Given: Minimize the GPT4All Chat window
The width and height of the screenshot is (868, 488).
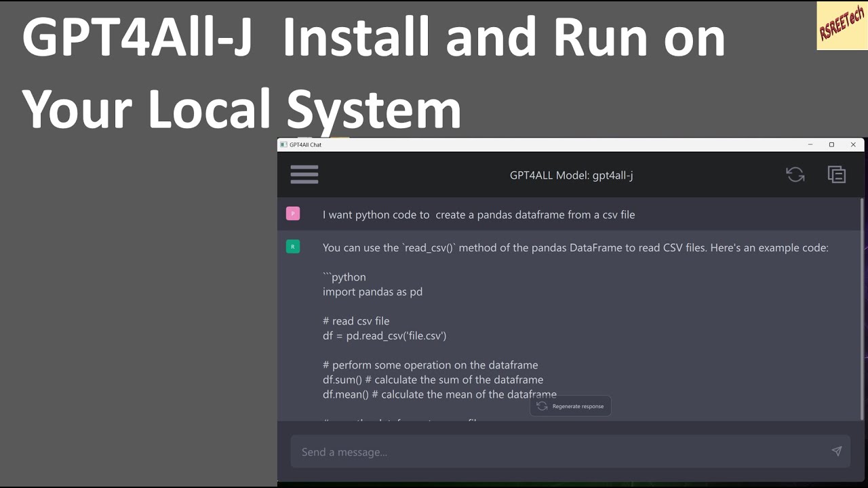Looking at the screenshot, I should [x=810, y=144].
